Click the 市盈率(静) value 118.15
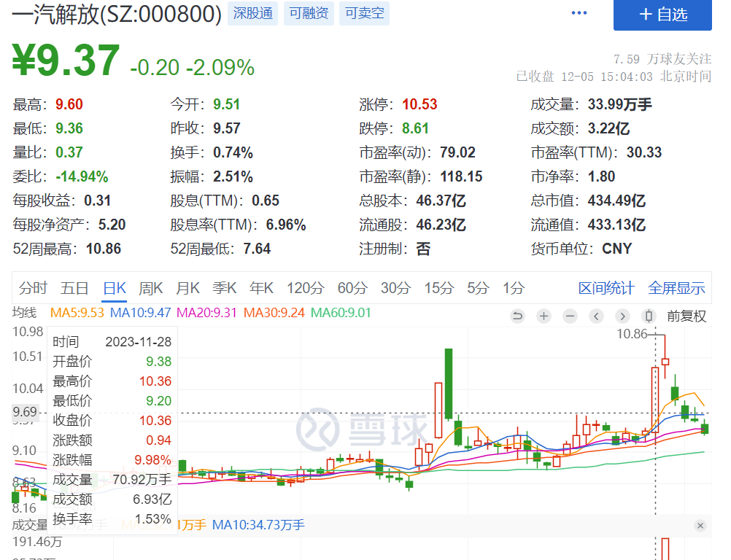Screen dimensions: 731x560 click(x=461, y=176)
